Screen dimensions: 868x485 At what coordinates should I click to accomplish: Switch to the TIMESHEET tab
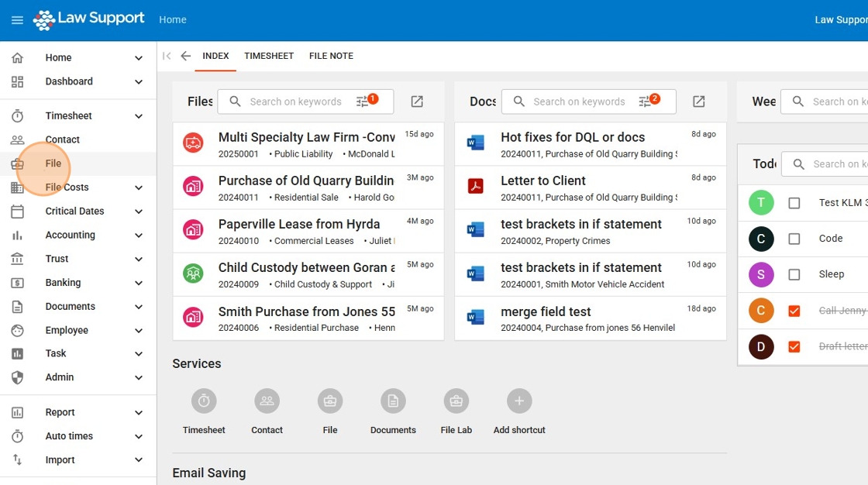click(x=269, y=56)
